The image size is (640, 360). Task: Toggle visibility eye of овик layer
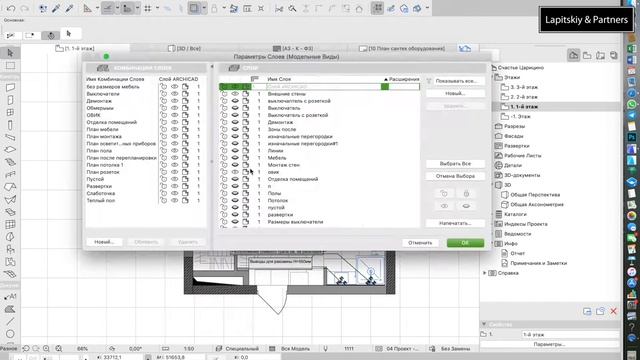click(x=235, y=172)
